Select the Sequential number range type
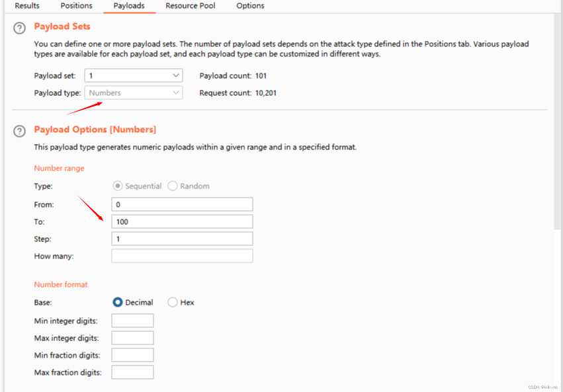 pyautogui.click(x=118, y=186)
